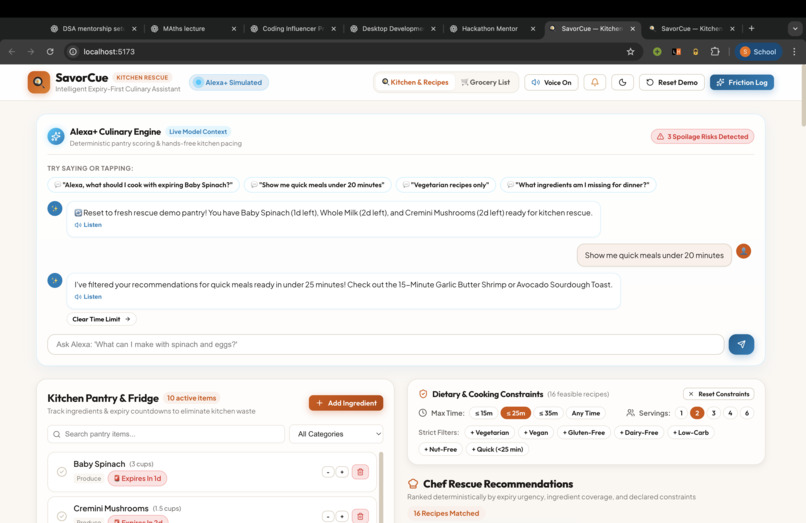Switch to Kitchen & Recipes tab
The image size is (806, 523).
415,82
